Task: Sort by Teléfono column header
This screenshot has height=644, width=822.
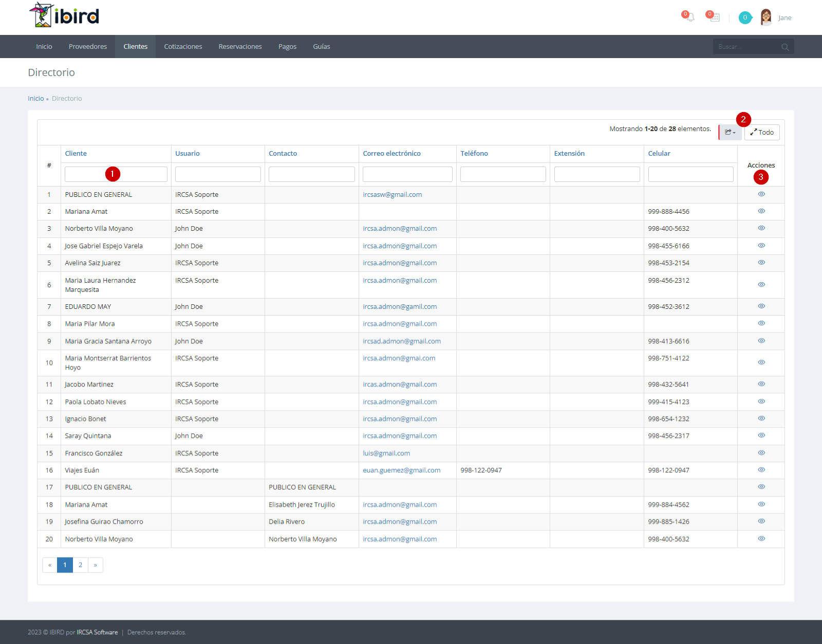Action: pyautogui.click(x=474, y=154)
